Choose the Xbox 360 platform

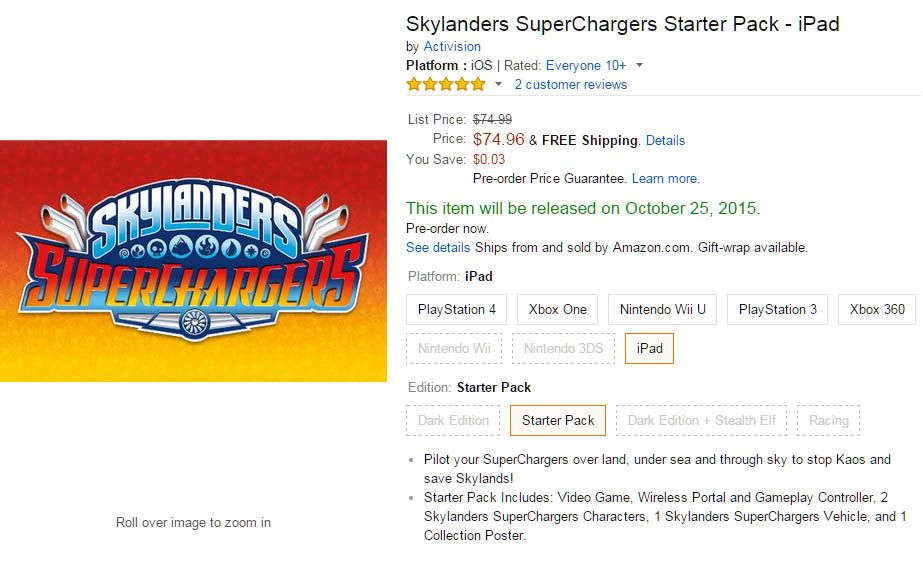(876, 309)
